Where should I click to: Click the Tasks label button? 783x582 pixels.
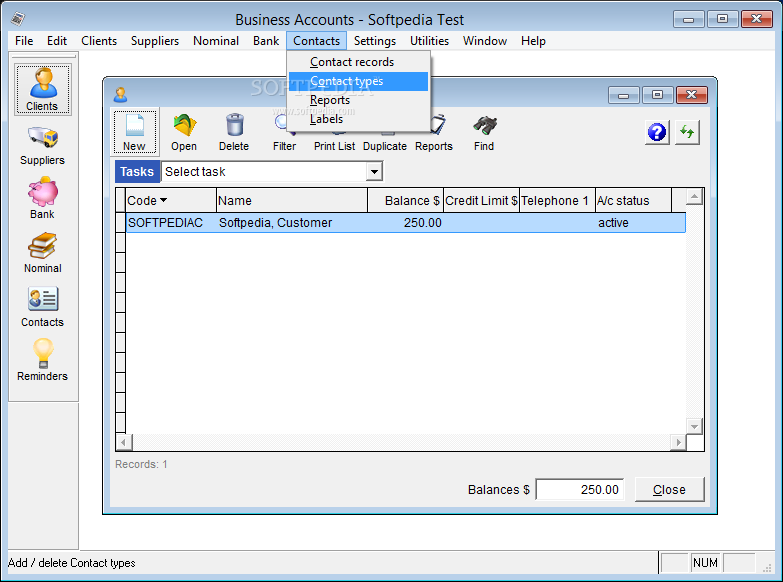click(x=137, y=171)
